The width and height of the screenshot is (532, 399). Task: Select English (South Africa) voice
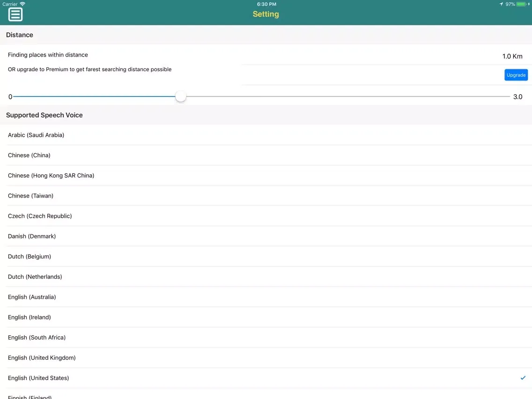click(266, 338)
